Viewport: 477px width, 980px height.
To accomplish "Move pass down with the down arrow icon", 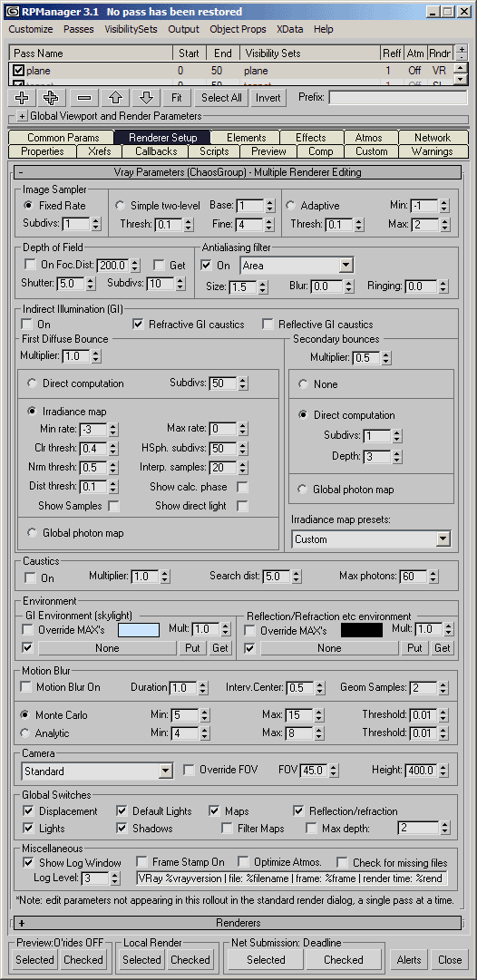I will (x=146, y=98).
